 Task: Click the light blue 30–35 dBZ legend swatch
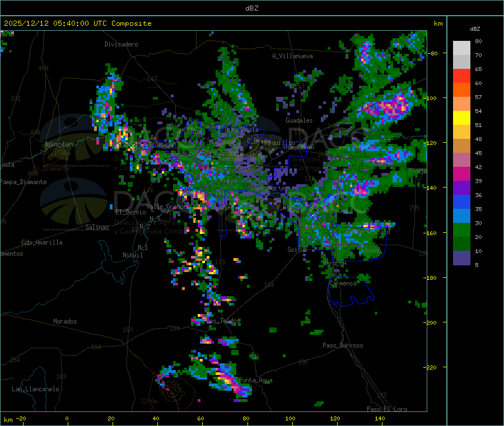point(461,216)
